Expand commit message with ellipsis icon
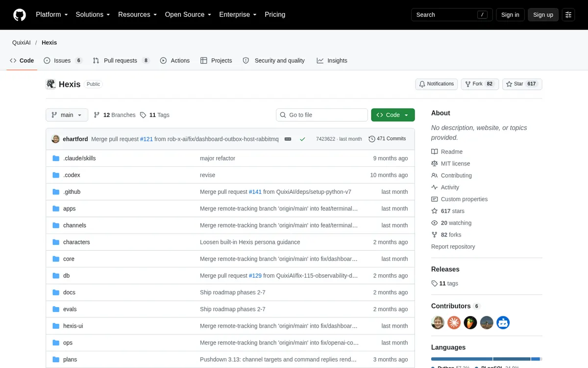 tap(288, 139)
